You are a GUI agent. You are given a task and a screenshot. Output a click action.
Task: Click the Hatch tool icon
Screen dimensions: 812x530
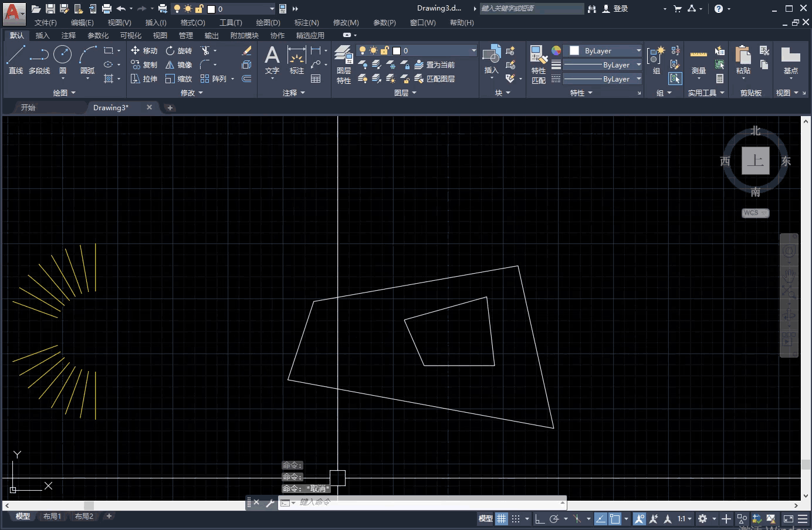(109, 79)
